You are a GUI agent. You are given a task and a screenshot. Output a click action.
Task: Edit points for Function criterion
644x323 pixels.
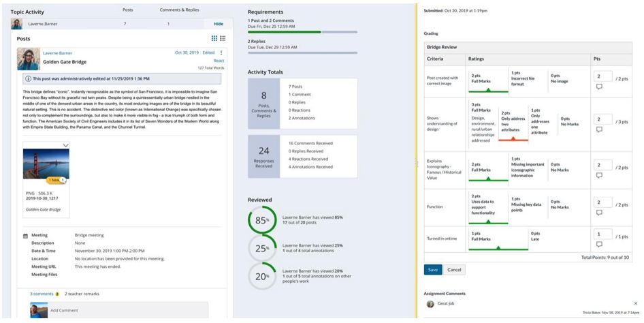coord(603,202)
